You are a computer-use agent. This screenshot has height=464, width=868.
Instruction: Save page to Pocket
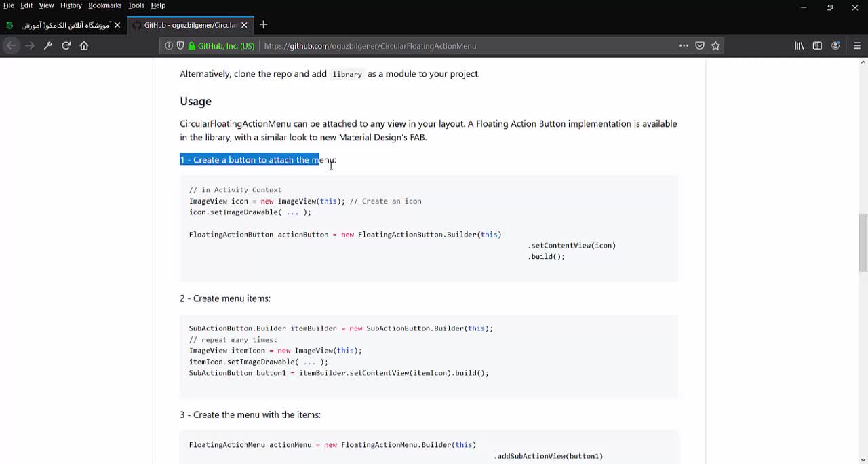[x=700, y=45]
